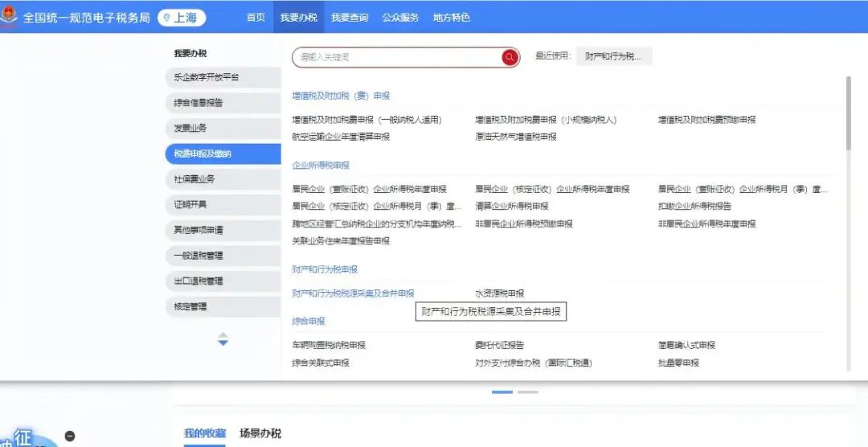Click the vertical scrollbar of the menu panel
868x447 pixels.
tap(849, 113)
